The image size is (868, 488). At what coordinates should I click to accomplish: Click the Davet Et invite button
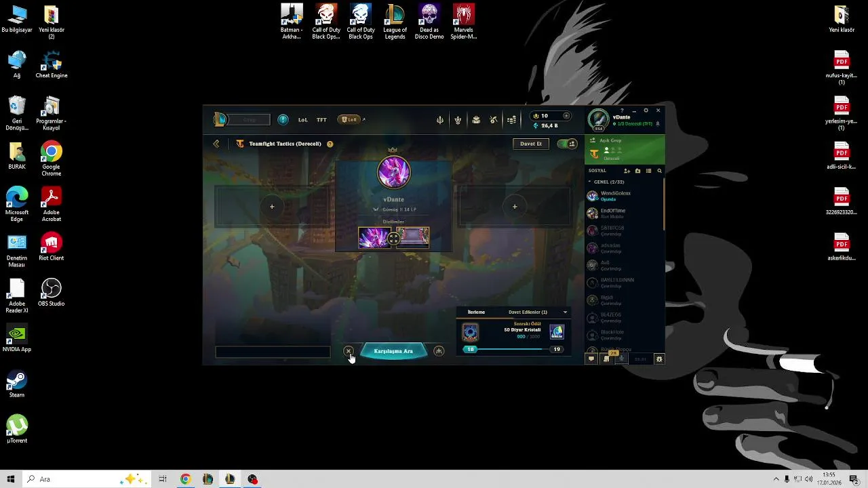coord(531,144)
